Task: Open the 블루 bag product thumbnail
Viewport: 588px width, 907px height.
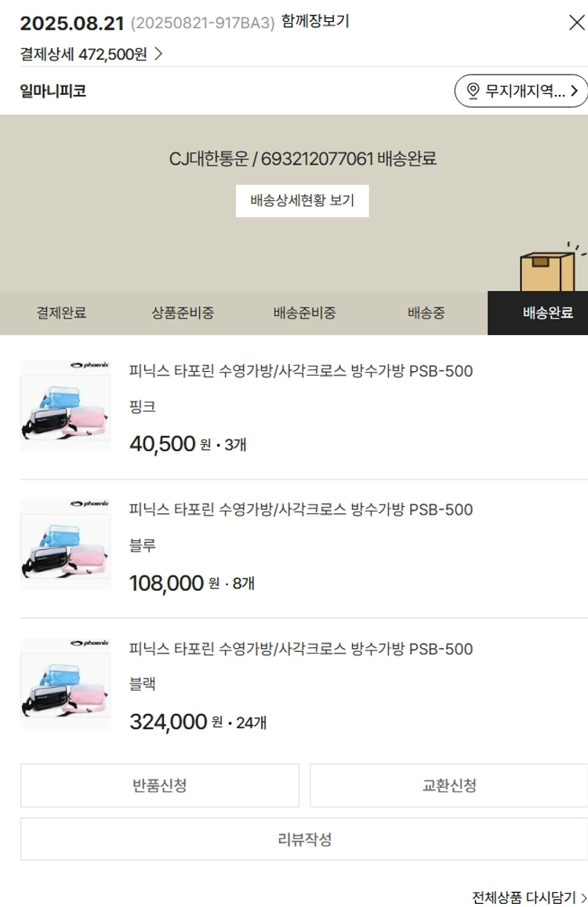Action: 66,545
